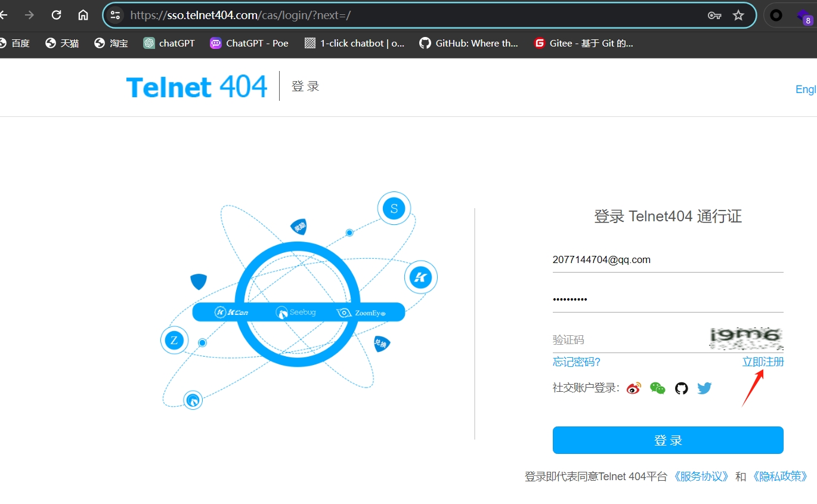Log in with Twitter icon
This screenshot has height=504, width=817.
705,388
